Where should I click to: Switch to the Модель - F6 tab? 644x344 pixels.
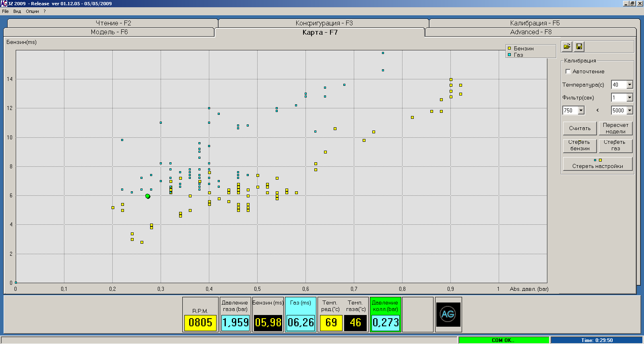click(109, 32)
